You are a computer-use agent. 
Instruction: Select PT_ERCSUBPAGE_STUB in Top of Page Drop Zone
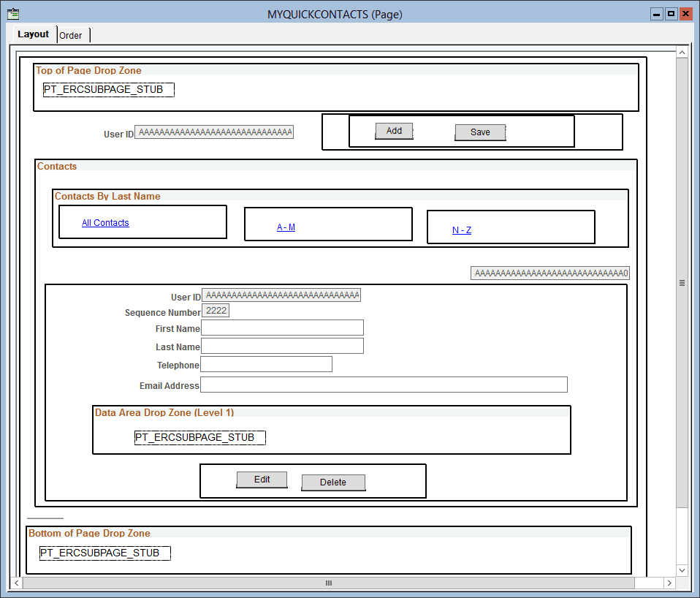coord(108,89)
